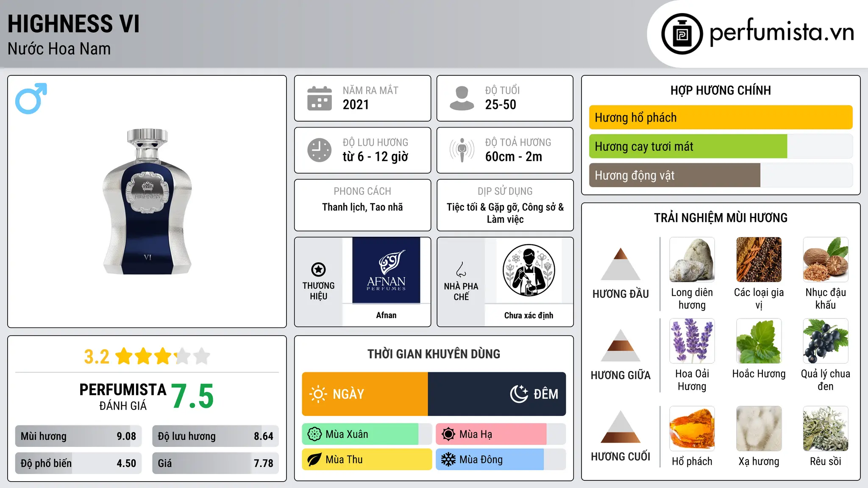The width and height of the screenshot is (868, 488).
Task: Click the sillage value 60cm - 2m
Action: (514, 157)
